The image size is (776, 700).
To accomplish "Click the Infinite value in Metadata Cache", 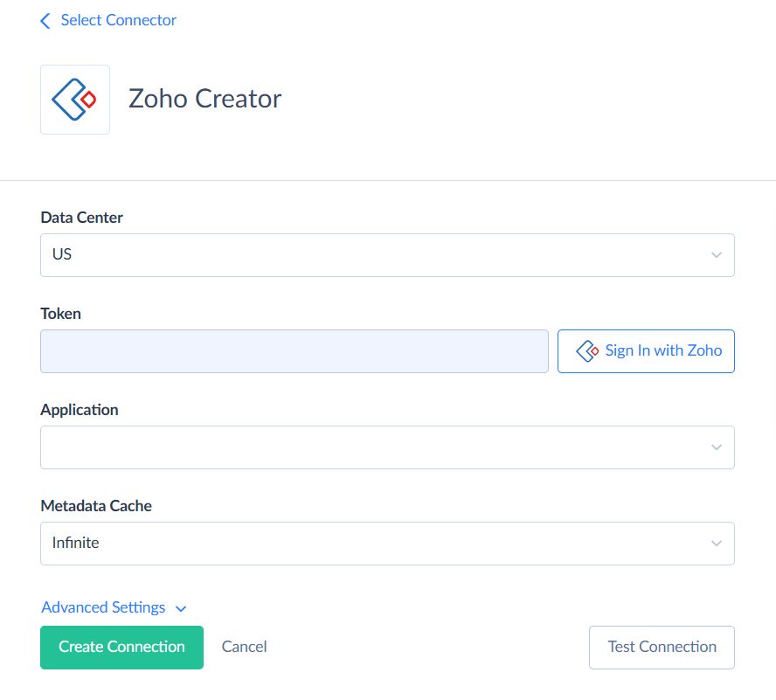I will [x=75, y=543].
